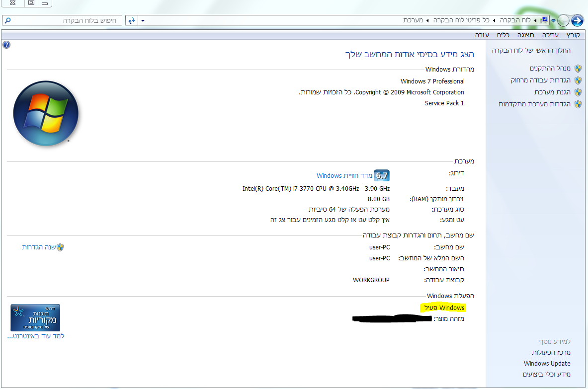The image size is (588, 389).
Task: Click the 6.7 Windows Experience Index badge
Action: (382, 175)
